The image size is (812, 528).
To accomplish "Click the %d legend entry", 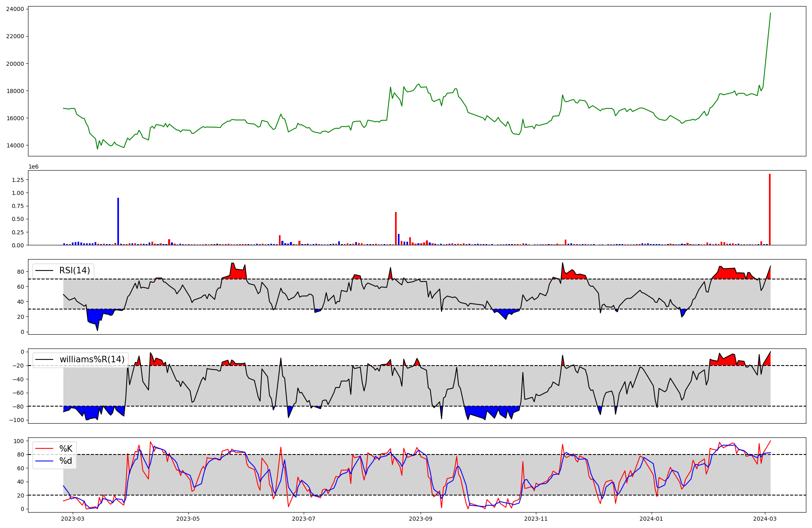I will [x=66, y=461].
